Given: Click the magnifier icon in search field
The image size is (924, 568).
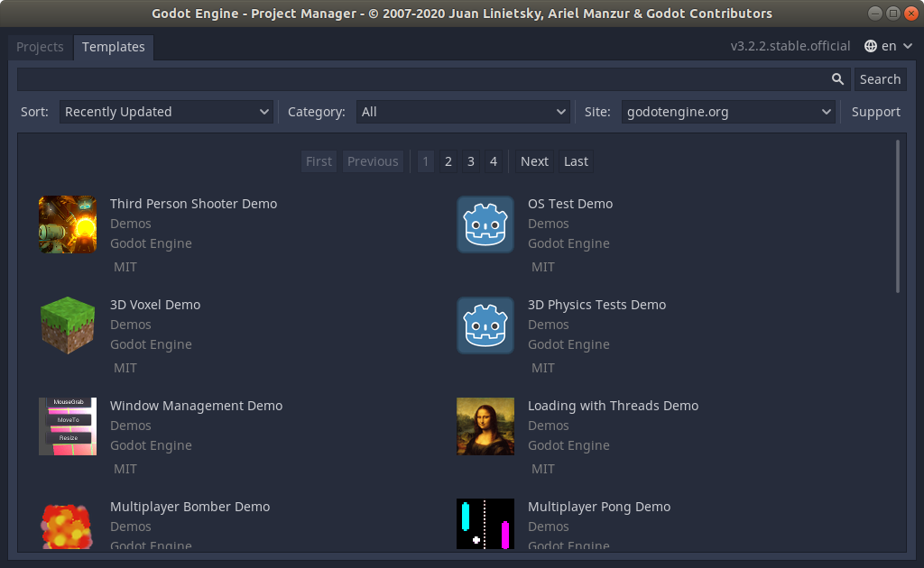Looking at the screenshot, I should [x=837, y=78].
